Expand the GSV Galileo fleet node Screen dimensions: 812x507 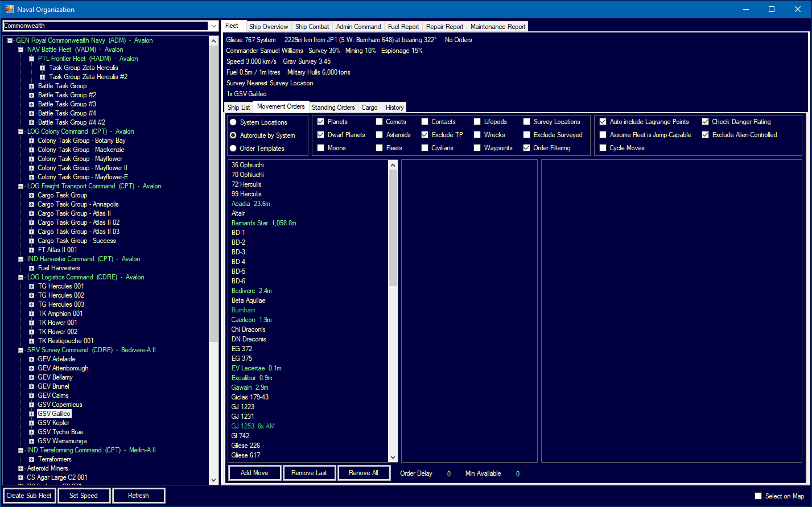coord(32,414)
